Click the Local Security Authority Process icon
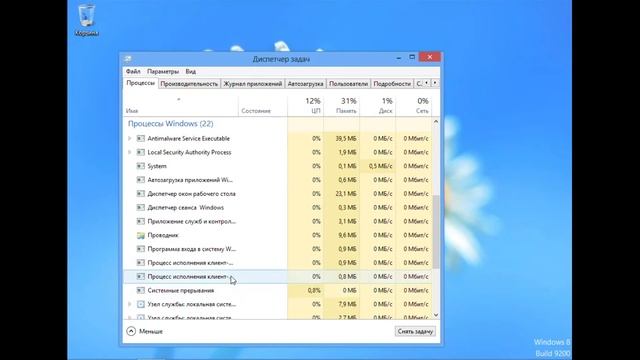640x360 pixels. (x=140, y=152)
